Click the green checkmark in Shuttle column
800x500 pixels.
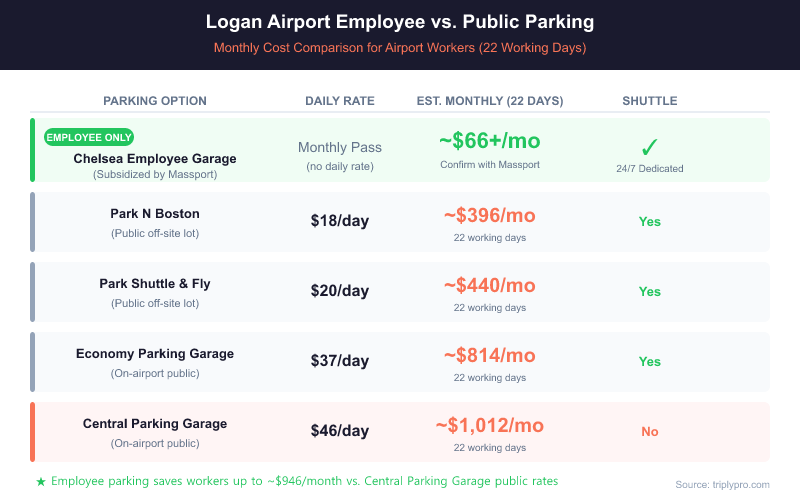pos(649,146)
